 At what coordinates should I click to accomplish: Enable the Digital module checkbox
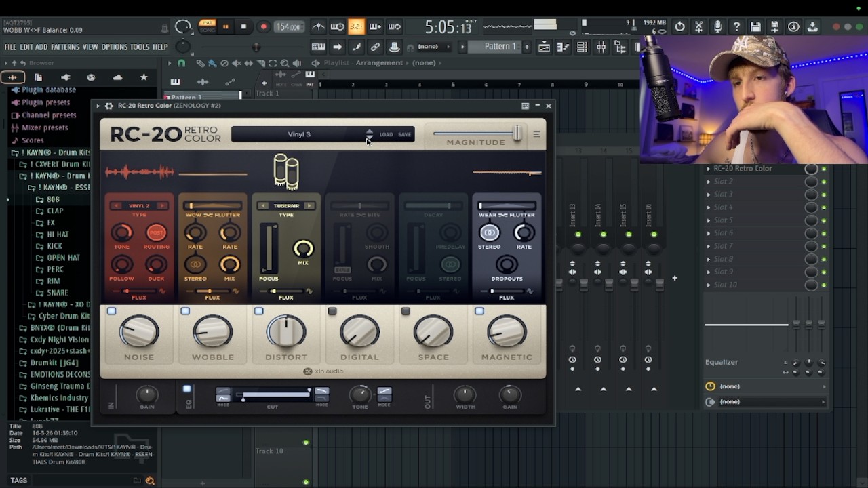tap(332, 311)
